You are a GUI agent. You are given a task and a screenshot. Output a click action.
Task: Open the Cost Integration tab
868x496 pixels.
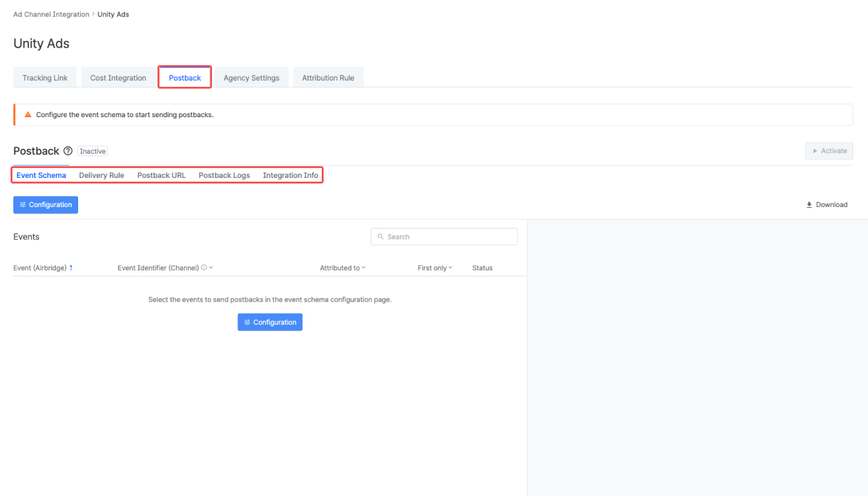coord(118,77)
